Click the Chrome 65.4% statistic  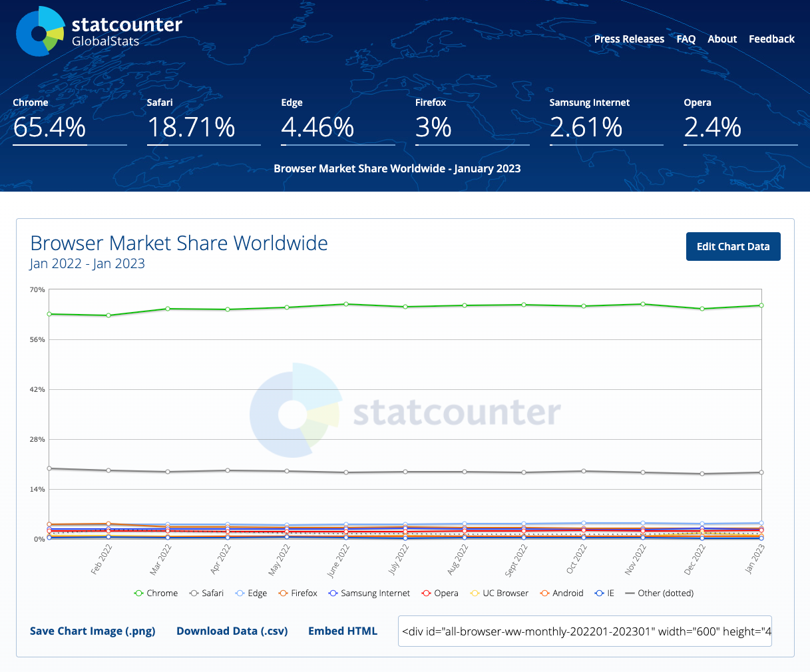[69, 120]
